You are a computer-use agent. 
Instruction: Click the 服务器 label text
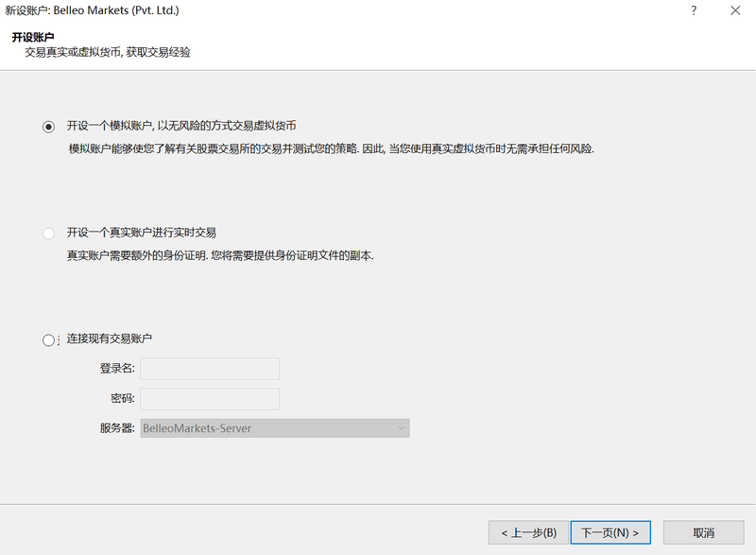tap(117, 428)
